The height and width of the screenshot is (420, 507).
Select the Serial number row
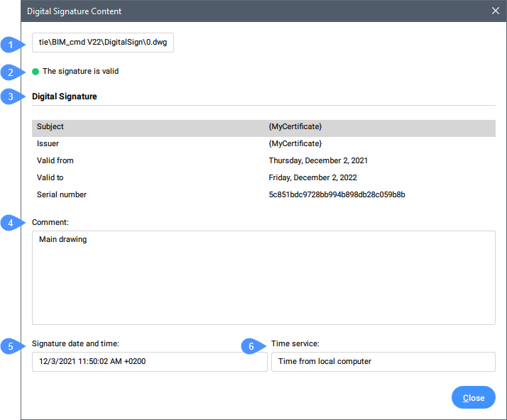(x=263, y=195)
